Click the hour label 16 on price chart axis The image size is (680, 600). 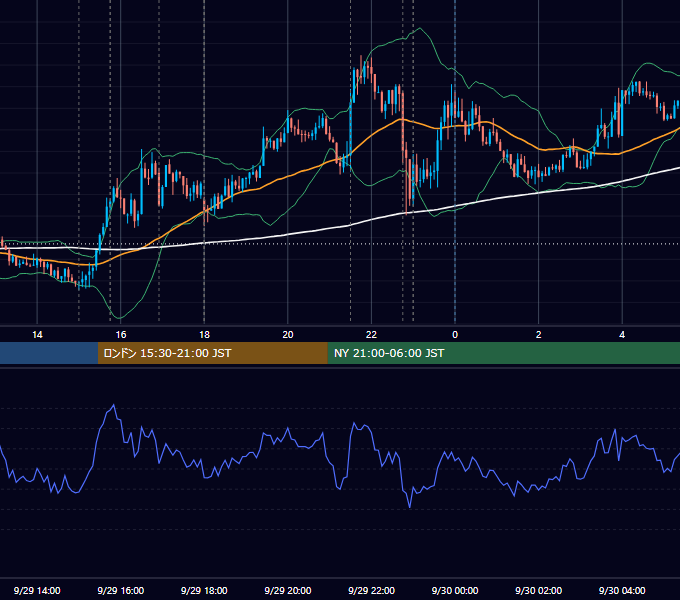[x=121, y=335]
